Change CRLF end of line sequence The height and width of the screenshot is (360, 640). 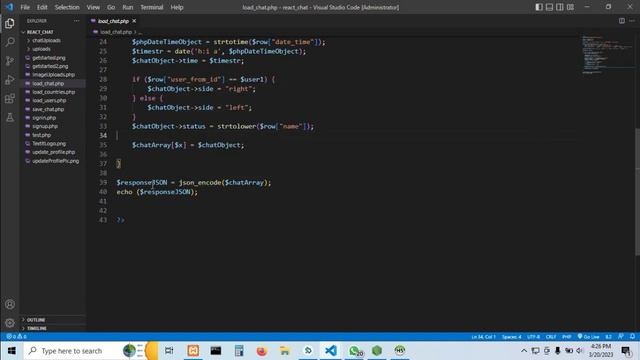coord(551,337)
